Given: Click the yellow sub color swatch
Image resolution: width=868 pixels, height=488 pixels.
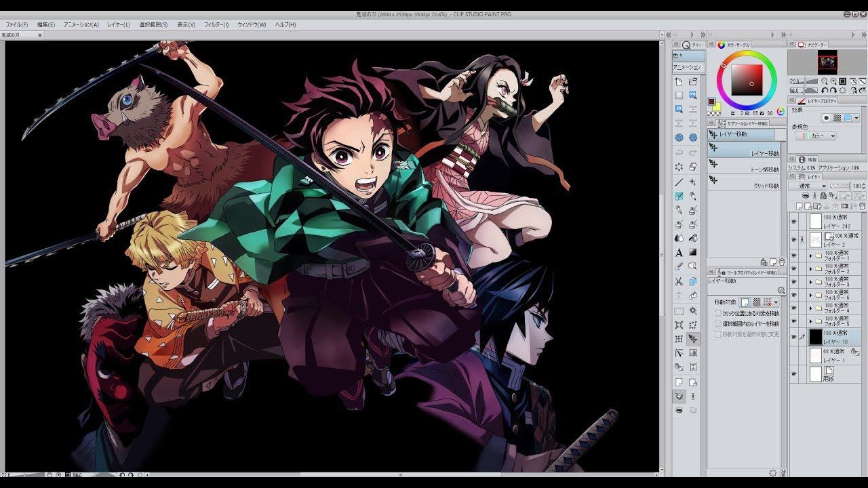Looking at the screenshot, I should tap(716, 106).
